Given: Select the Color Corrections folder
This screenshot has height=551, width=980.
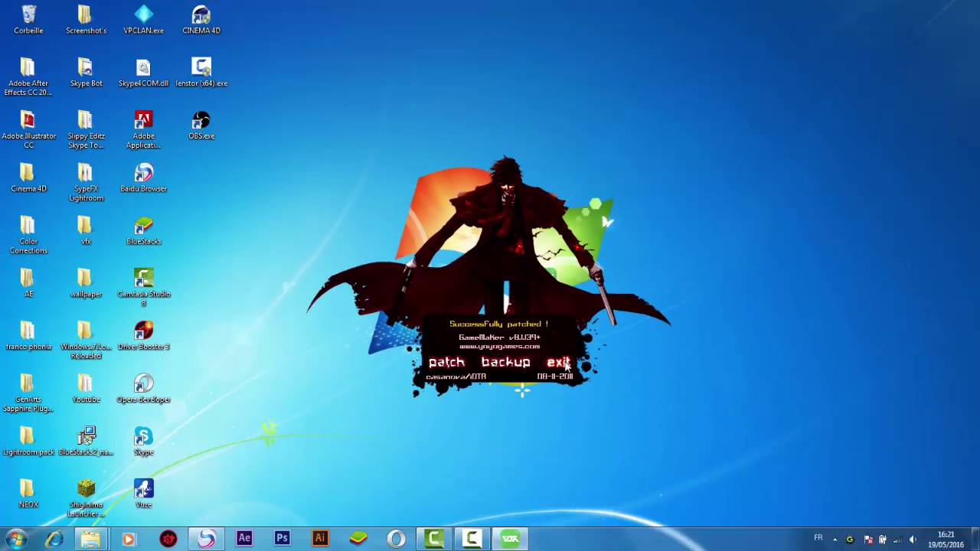Looking at the screenshot, I should [x=28, y=235].
